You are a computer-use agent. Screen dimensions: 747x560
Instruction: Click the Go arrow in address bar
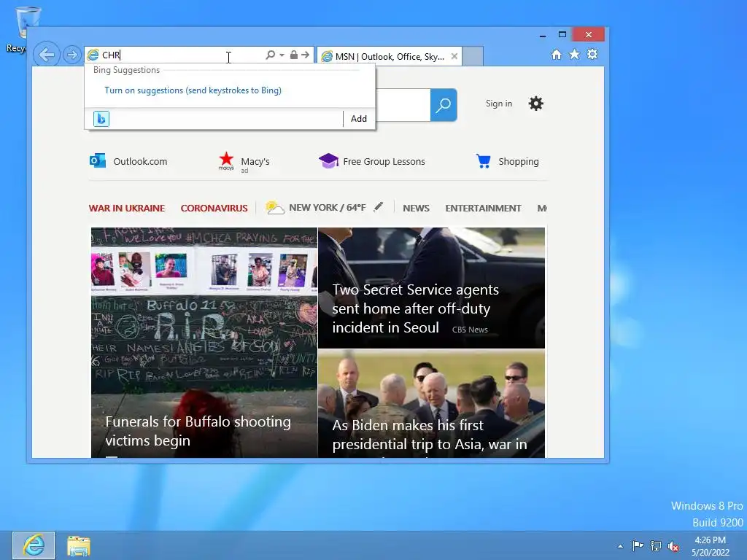pos(306,55)
